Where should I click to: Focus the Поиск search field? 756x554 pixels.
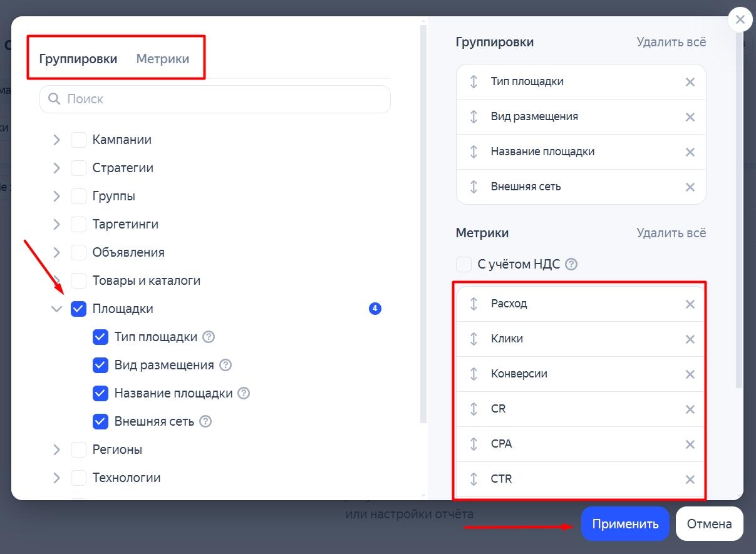point(215,99)
